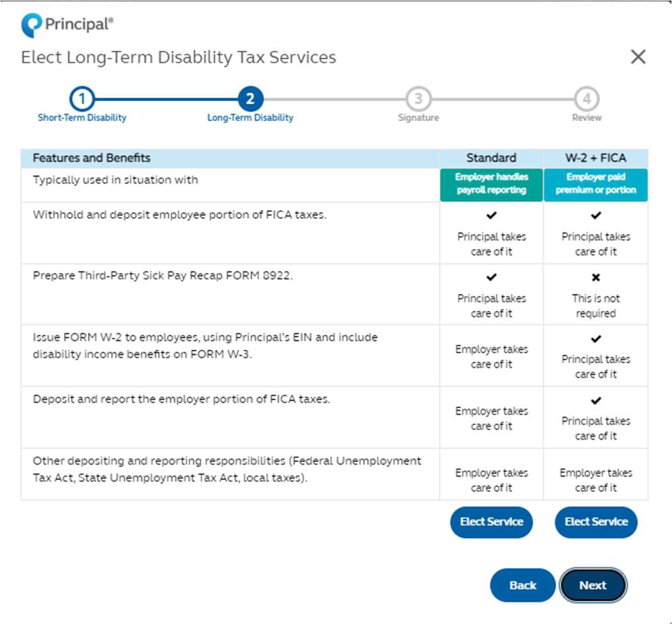Elect Service for the W-2 + FICA option

tap(596, 522)
